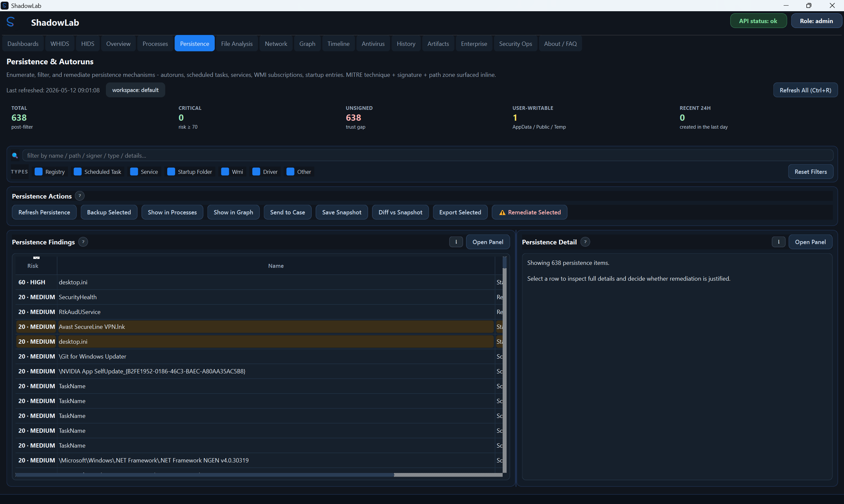Click the UNSIGNED 638 stat value
This screenshot has height=504, width=844.
coord(353,117)
